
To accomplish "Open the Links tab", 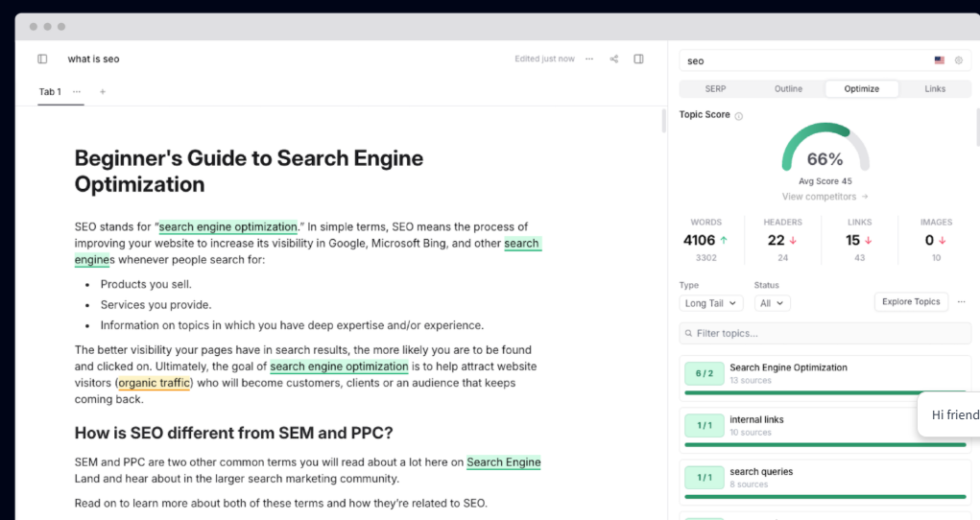I will pos(935,89).
